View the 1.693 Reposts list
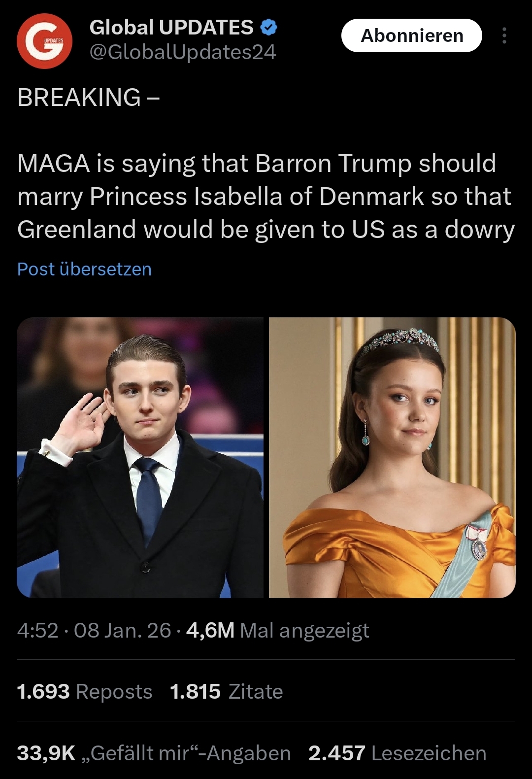 (85, 691)
